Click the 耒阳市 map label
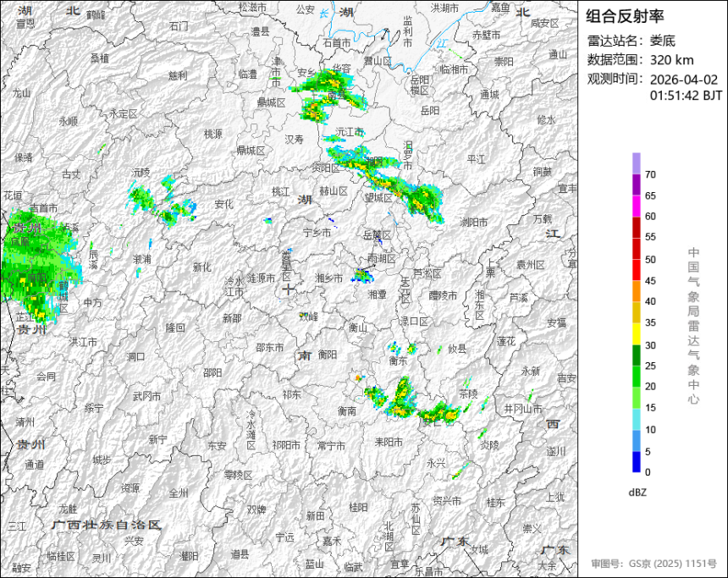 pyautogui.click(x=389, y=443)
